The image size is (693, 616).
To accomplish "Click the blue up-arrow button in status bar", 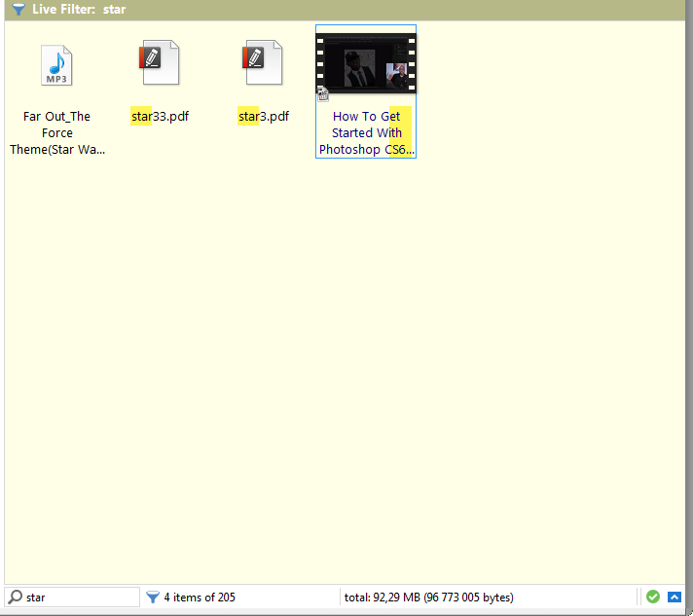I will click(x=675, y=597).
